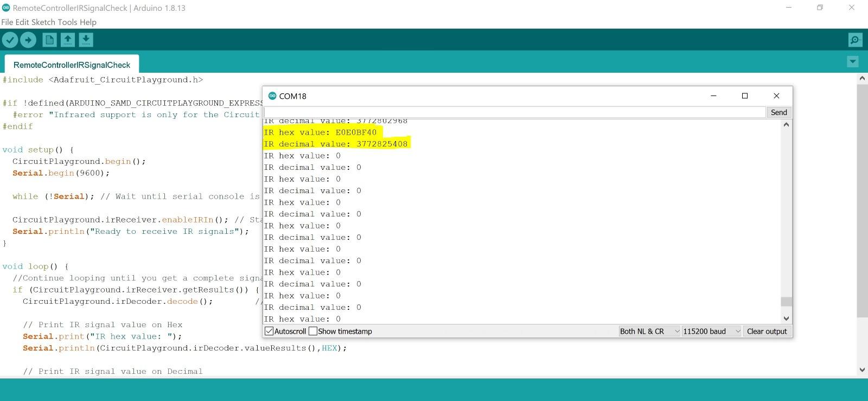The image size is (868, 401).
Task: Open the Edit menu
Action: pos(22,22)
